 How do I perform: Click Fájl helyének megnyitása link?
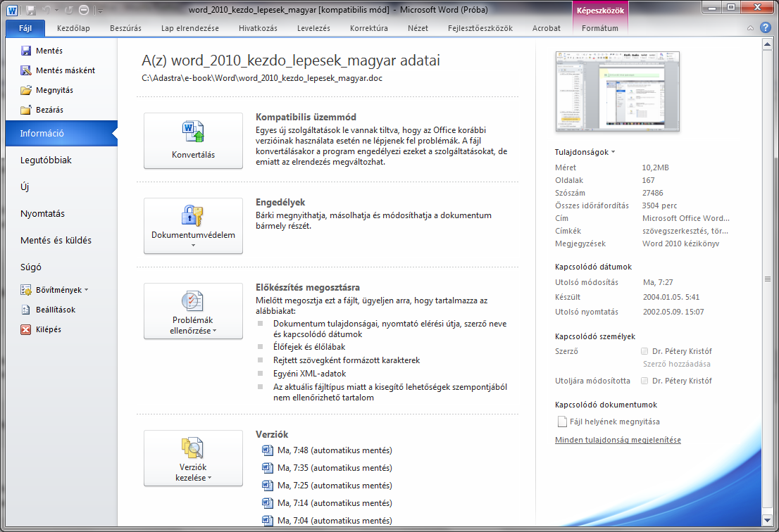click(615, 422)
